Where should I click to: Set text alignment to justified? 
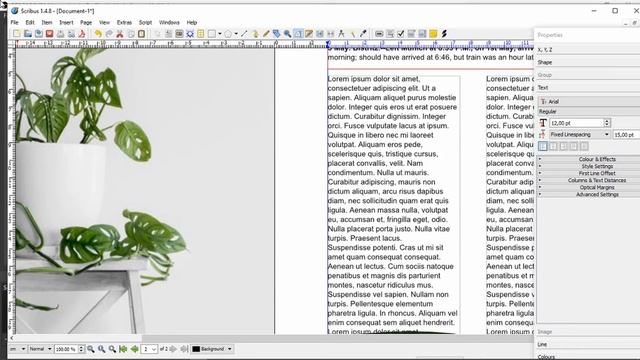(574, 146)
